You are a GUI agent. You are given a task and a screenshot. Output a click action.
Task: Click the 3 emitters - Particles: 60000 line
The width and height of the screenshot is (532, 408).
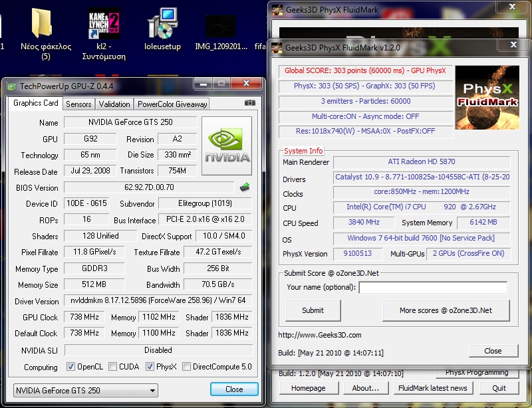coord(365,101)
